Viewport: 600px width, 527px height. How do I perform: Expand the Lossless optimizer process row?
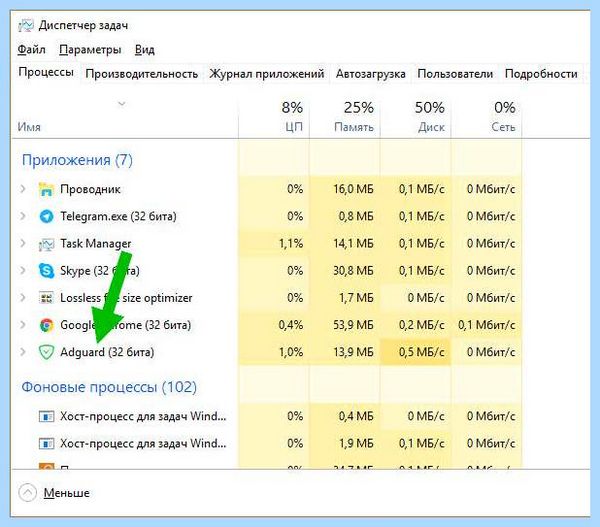tap(23, 298)
